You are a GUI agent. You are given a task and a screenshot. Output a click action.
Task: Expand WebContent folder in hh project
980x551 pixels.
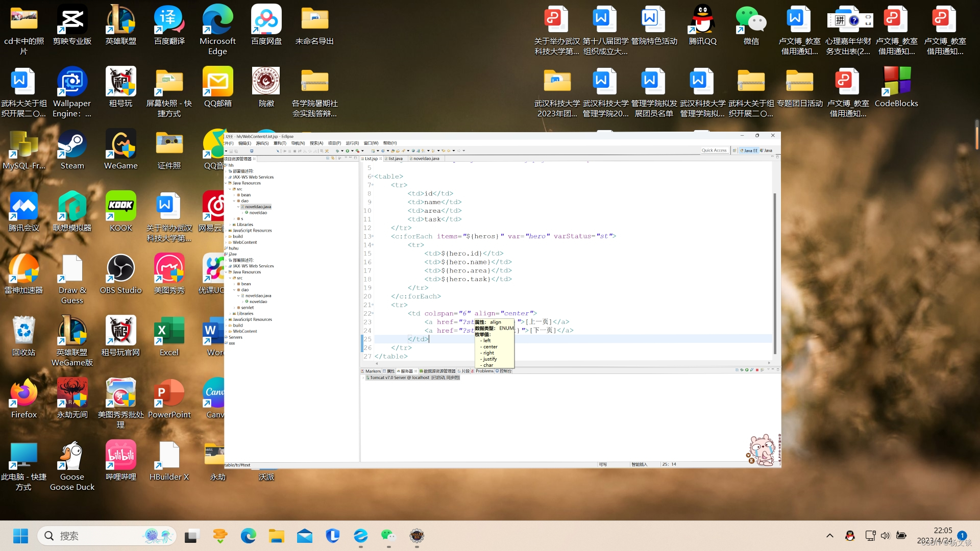[x=226, y=242]
